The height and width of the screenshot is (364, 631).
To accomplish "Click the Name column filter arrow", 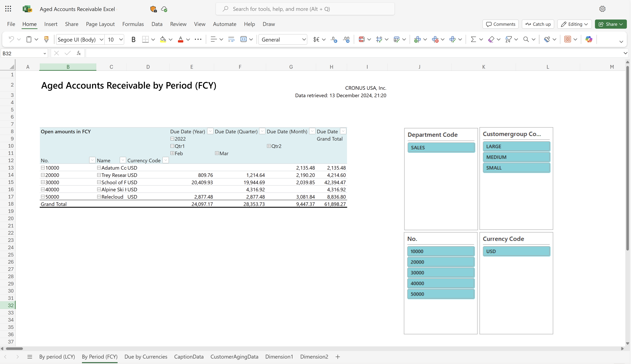I will point(123,160).
